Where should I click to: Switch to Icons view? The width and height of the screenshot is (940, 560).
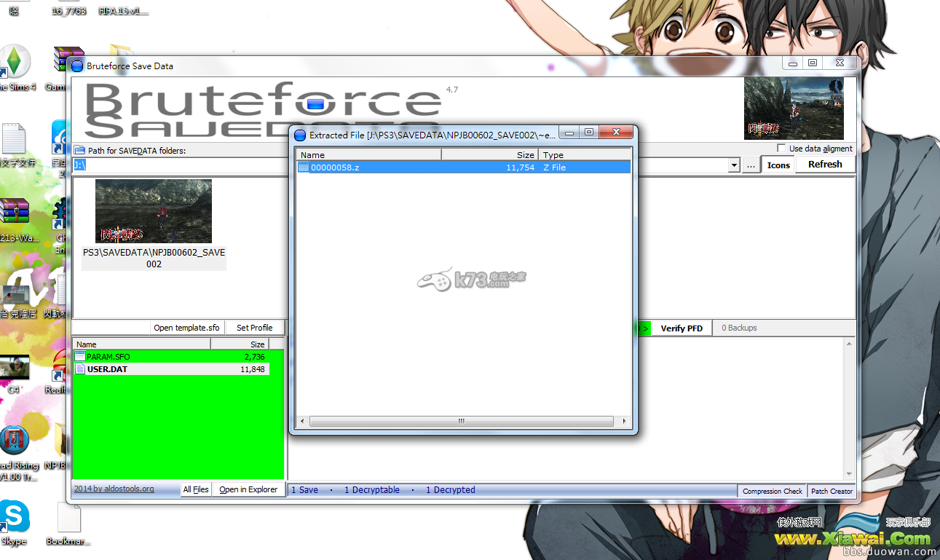point(778,165)
